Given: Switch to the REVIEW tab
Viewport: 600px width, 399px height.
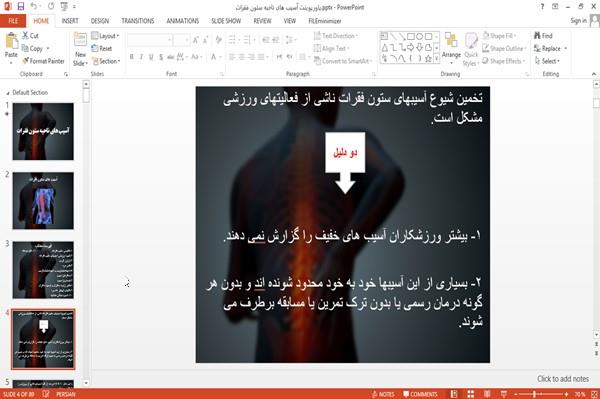Looking at the screenshot, I should click(262, 21).
